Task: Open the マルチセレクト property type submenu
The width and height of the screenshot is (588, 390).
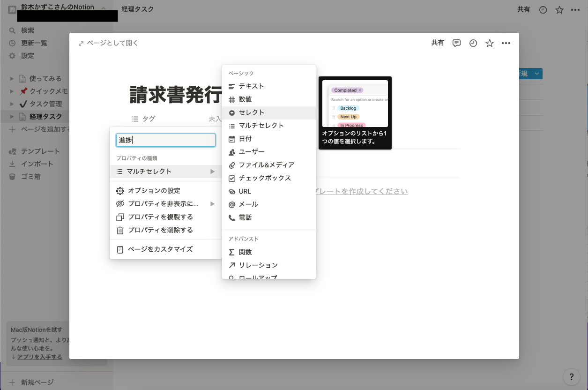Action: [166, 172]
